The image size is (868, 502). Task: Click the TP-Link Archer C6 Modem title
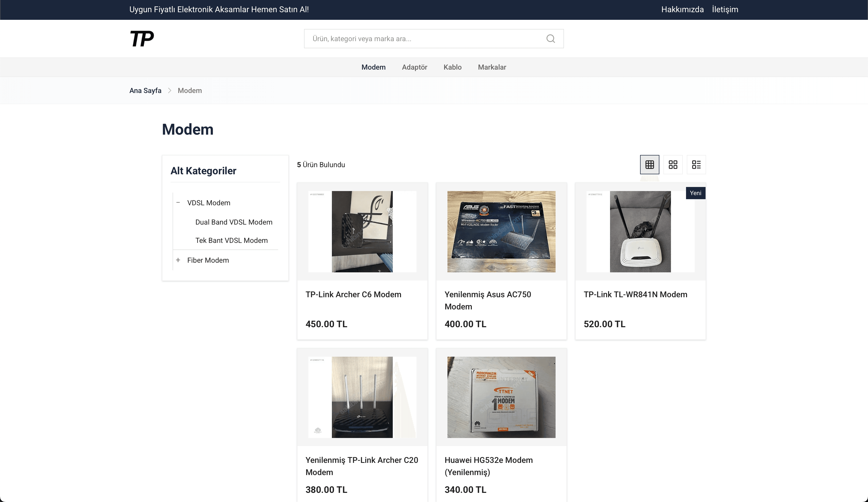(x=353, y=294)
